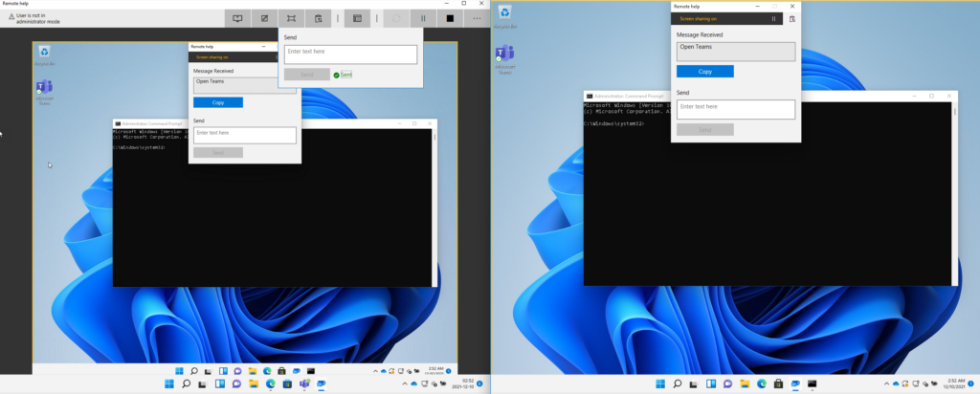Click Recycle Bin icon on right desktop
Viewport: 980px width, 394px height.
point(504,17)
